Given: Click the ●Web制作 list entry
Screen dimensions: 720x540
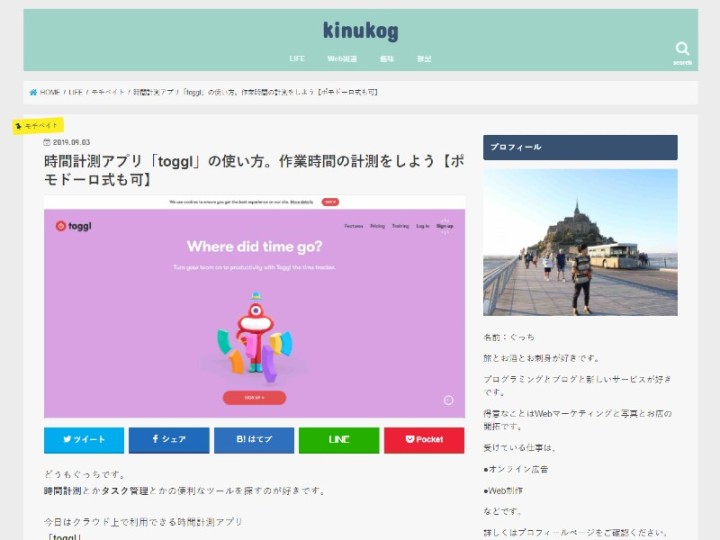Looking at the screenshot, I should tap(503, 491).
